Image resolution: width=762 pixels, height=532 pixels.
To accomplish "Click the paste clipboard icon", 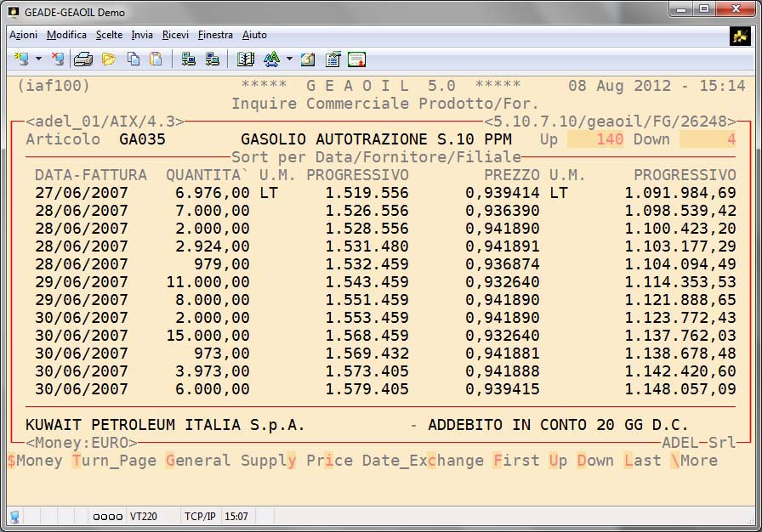I will point(156,59).
